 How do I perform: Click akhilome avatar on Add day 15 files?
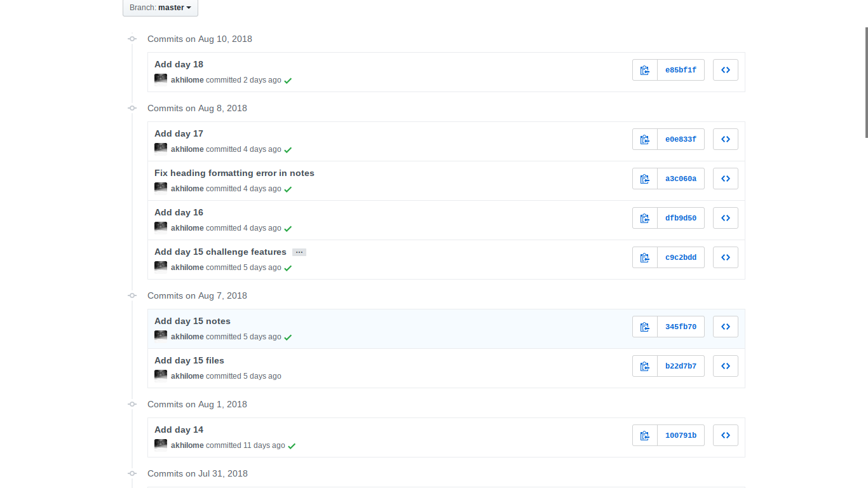[x=161, y=376]
